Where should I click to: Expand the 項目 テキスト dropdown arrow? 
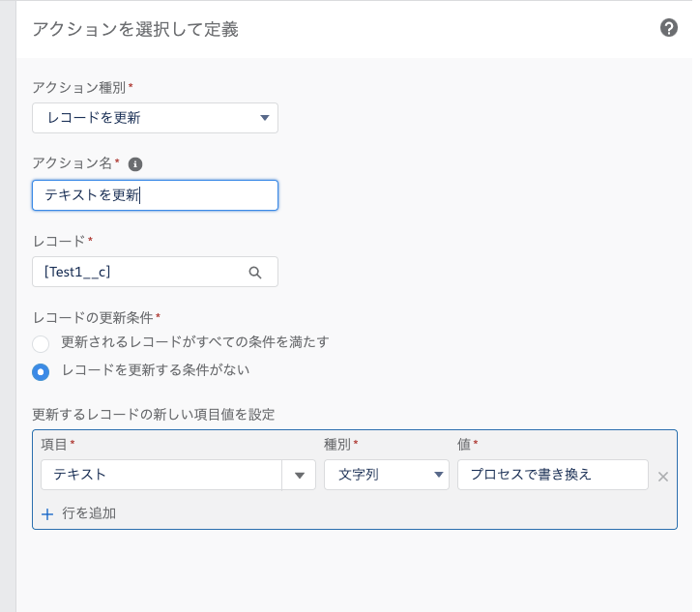point(299,476)
